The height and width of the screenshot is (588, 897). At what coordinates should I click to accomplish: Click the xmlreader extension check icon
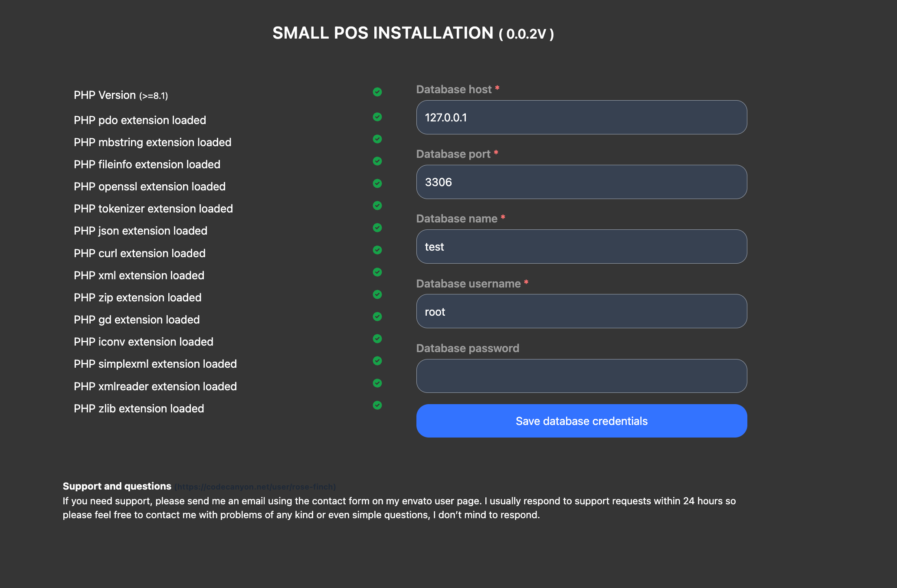point(377,383)
